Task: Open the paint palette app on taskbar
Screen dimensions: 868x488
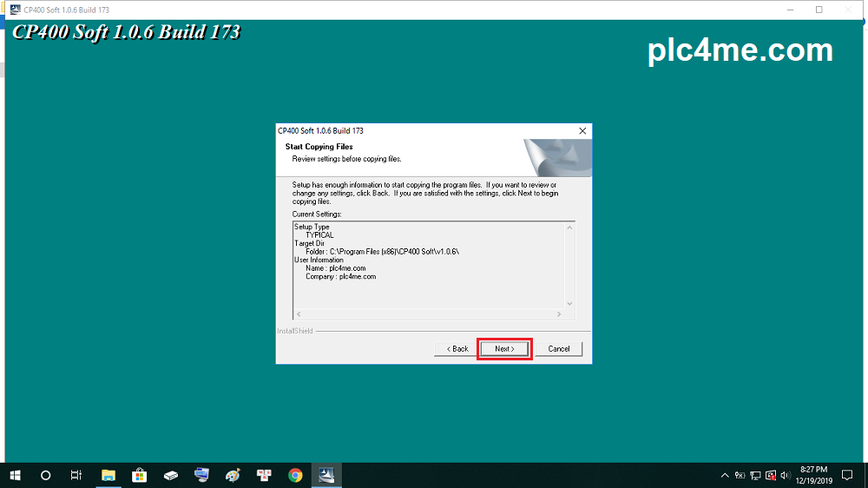Action: (233, 475)
